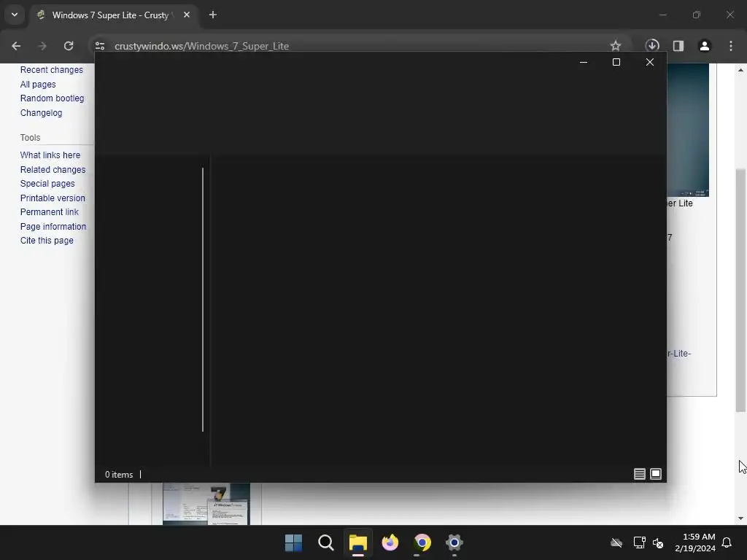The image size is (747, 560).
Task: Click the muted volume tray icon
Action: click(658, 542)
